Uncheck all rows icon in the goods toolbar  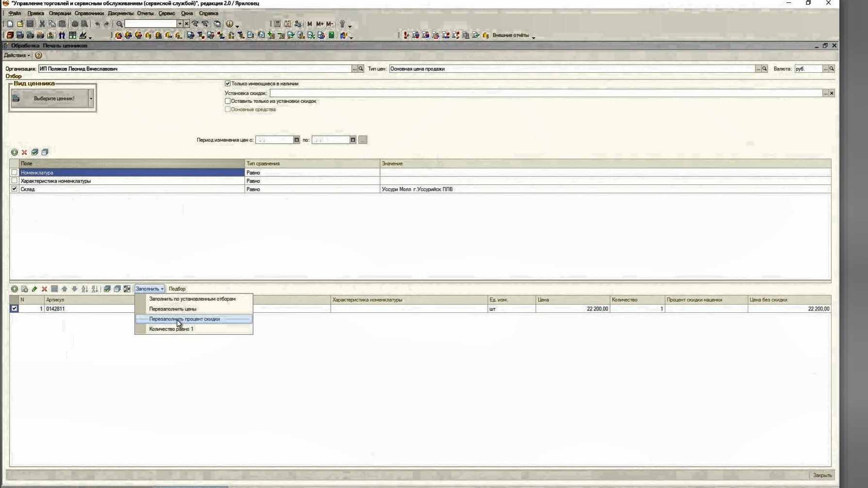coord(117,289)
